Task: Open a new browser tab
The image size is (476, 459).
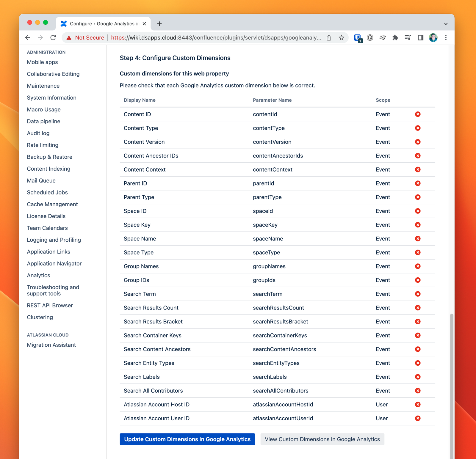Action: [159, 24]
